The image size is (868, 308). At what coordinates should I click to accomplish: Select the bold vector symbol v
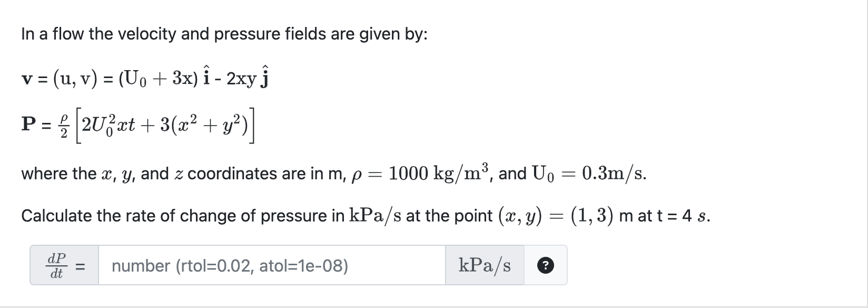click(x=26, y=79)
